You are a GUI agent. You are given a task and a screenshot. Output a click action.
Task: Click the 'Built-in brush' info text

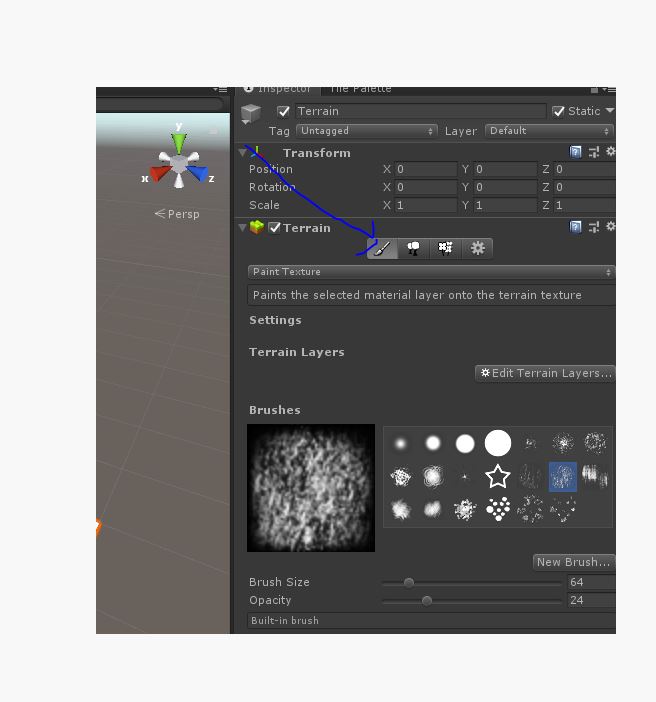(x=285, y=621)
